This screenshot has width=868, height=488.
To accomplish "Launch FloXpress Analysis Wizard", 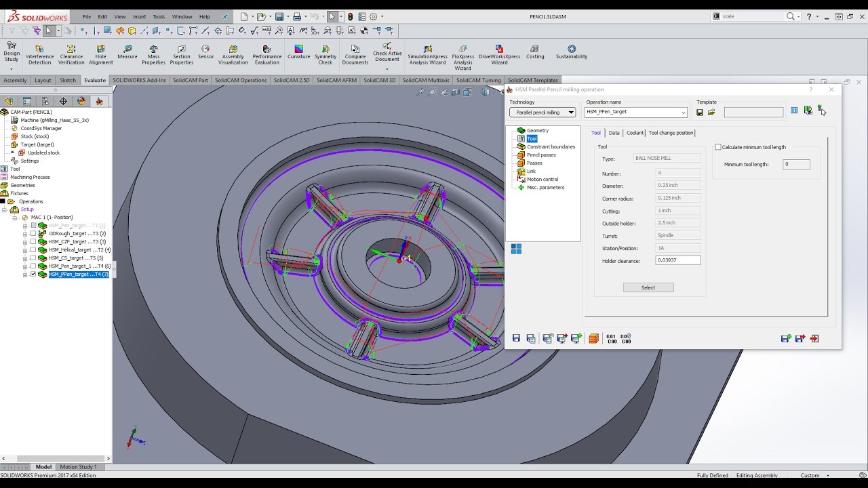I will (x=463, y=57).
